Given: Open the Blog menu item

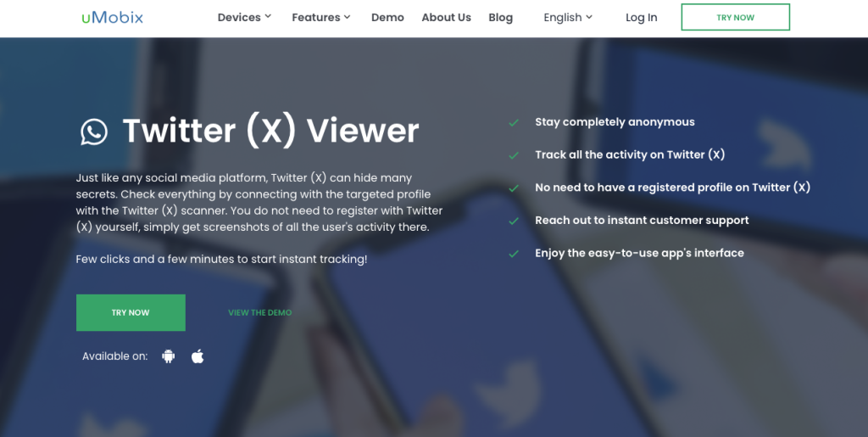Looking at the screenshot, I should click(500, 17).
